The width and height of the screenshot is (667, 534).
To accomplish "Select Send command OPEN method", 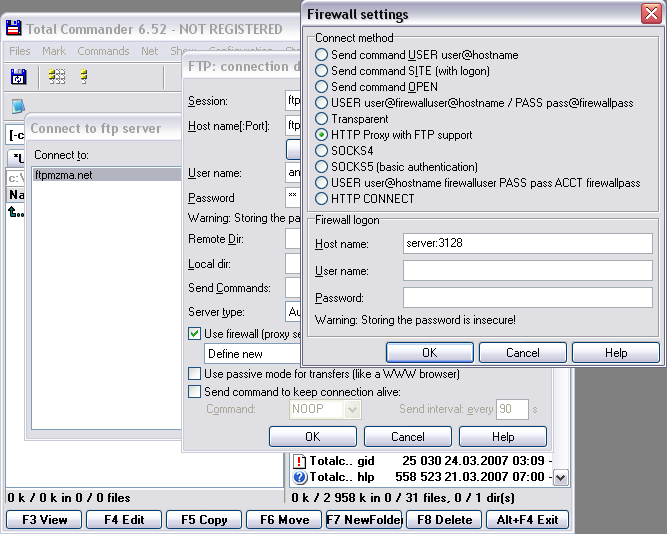I will coord(322,86).
